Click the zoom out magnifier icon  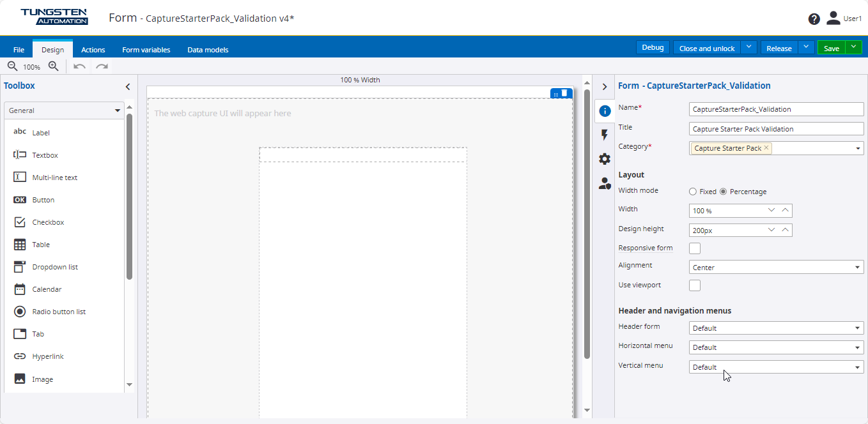click(12, 66)
